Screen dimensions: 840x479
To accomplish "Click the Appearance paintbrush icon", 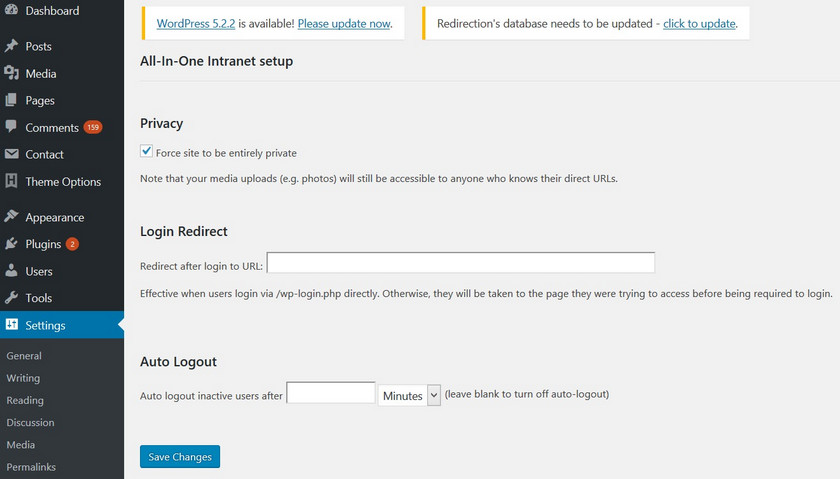I will (12, 217).
